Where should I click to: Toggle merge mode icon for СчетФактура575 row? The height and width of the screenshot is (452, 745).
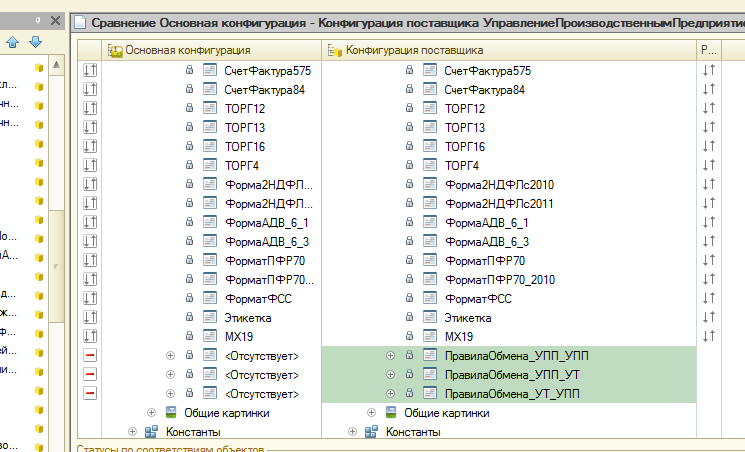point(90,70)
